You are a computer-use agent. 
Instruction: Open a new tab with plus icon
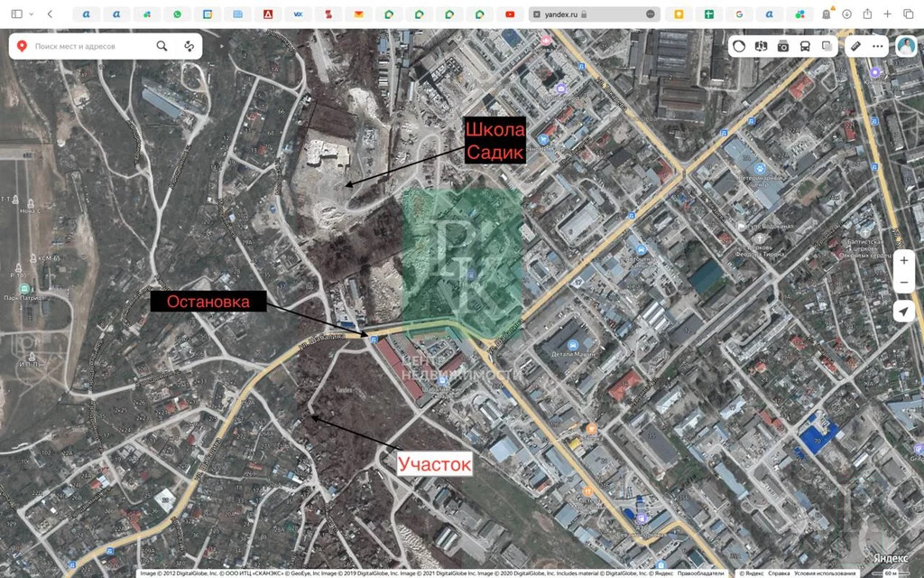click(x=888, y=14)
